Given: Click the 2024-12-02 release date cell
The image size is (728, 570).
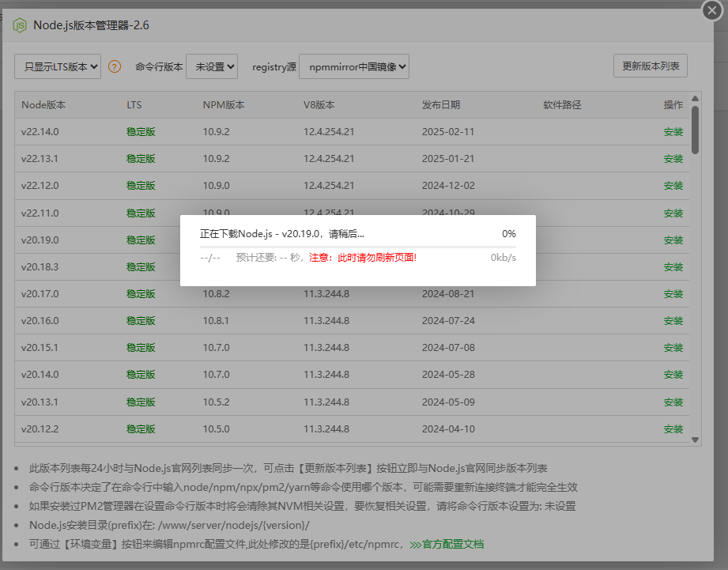Looking at the screenshot, I should [x=448, y=186].
